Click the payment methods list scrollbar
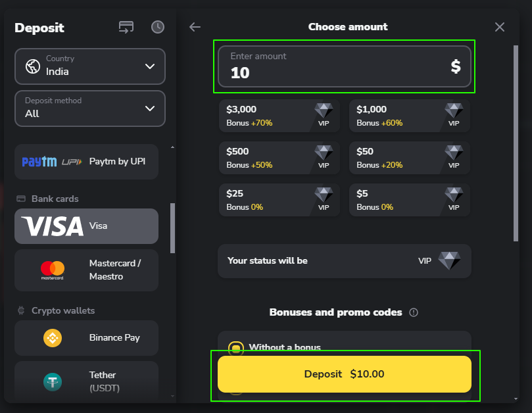 point(173,228)
